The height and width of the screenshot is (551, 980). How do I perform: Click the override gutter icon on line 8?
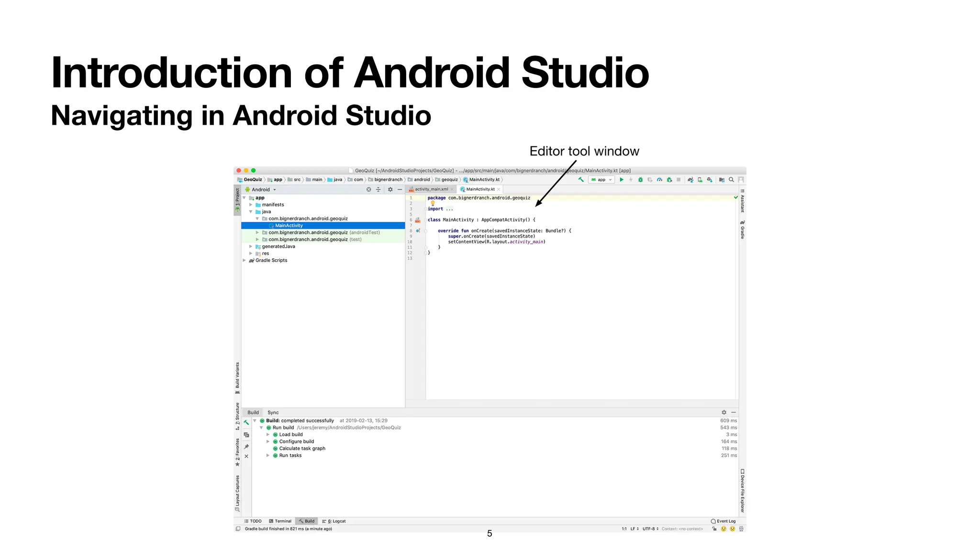click(418, 231)
